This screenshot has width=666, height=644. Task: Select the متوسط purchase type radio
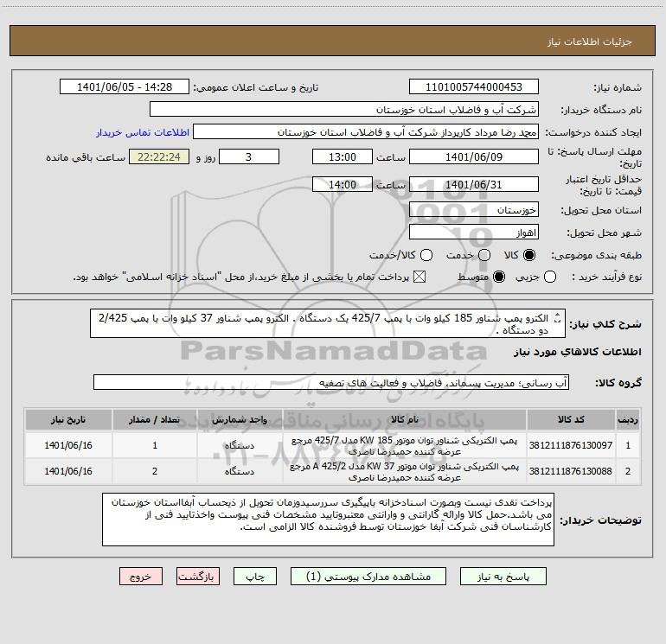tap(499, 277)
